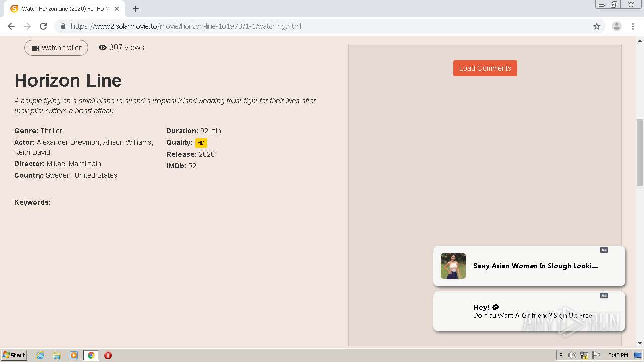The height and width of the screenshot is (362, 644).
Task: Click the Thriller genre link
Action: tap(51, 131)
